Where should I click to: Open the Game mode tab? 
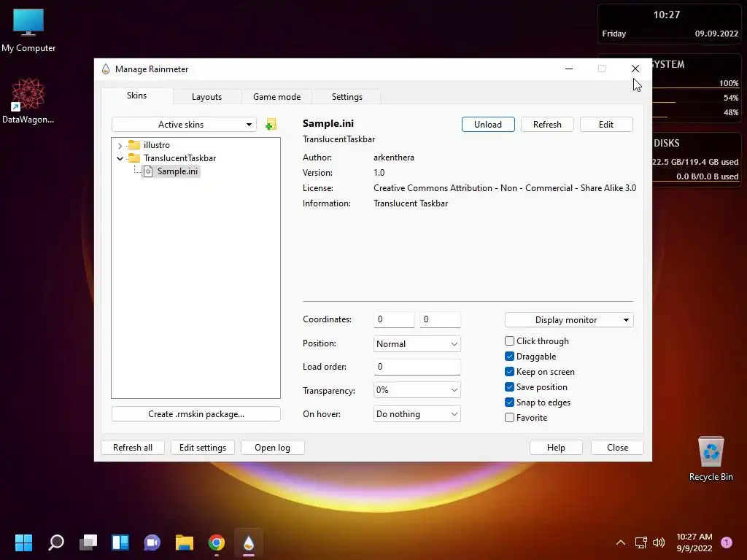[276, 97]
